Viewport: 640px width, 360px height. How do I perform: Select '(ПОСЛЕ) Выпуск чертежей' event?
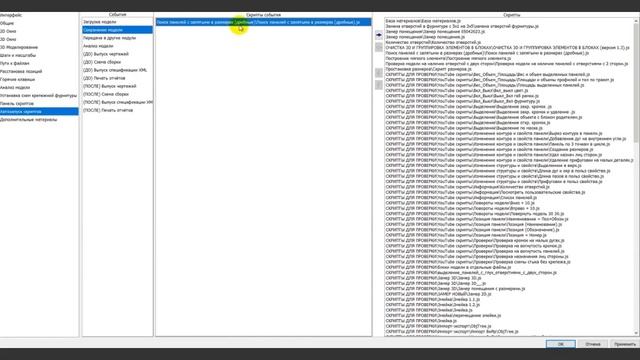[109, 86]
